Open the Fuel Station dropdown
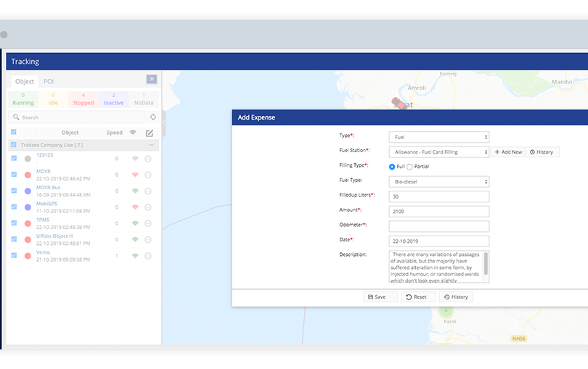The image size is (588, 369). (x=438, y=152)
